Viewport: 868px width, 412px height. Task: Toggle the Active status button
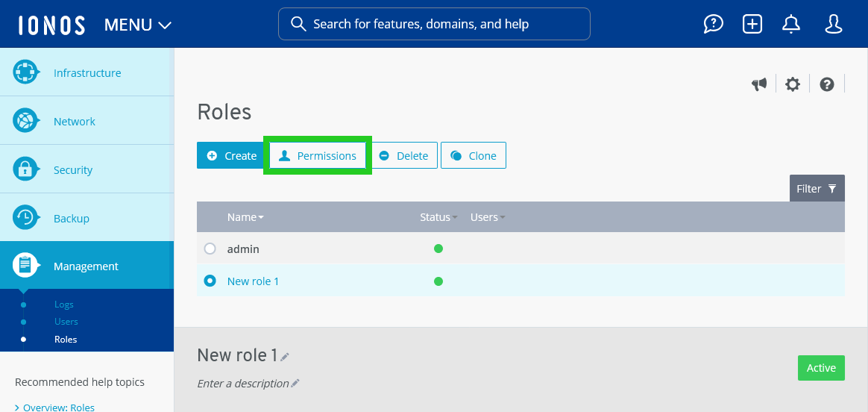click(x=821, y=368)
